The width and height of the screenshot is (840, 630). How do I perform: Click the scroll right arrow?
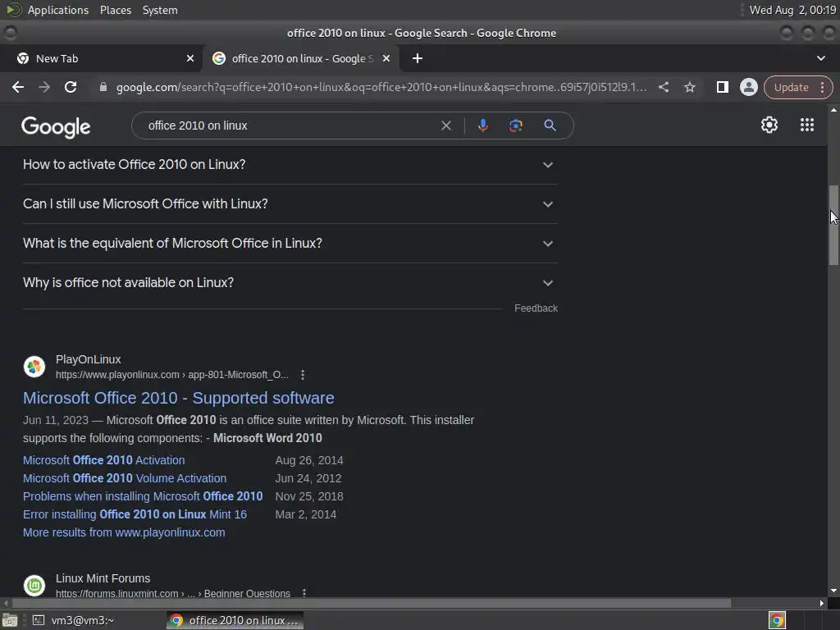point(822,603)
